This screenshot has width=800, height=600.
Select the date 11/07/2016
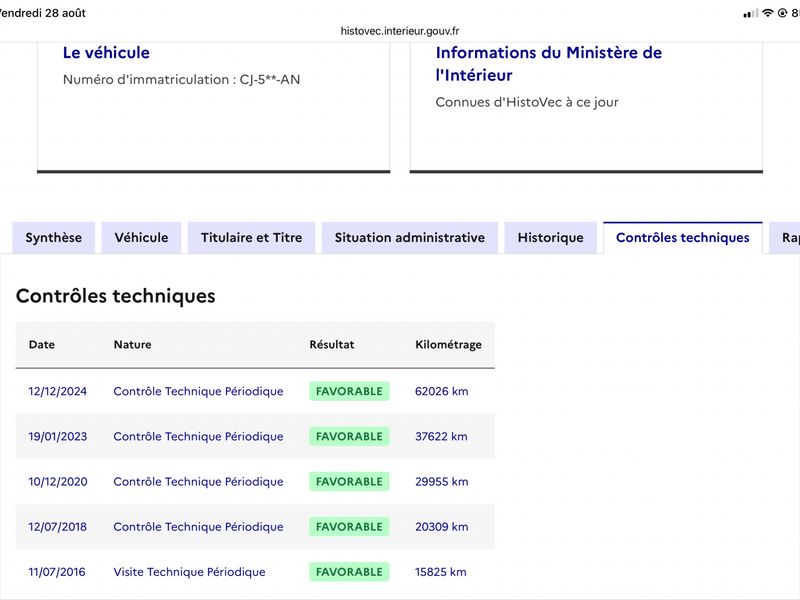(x=57, y=572)
